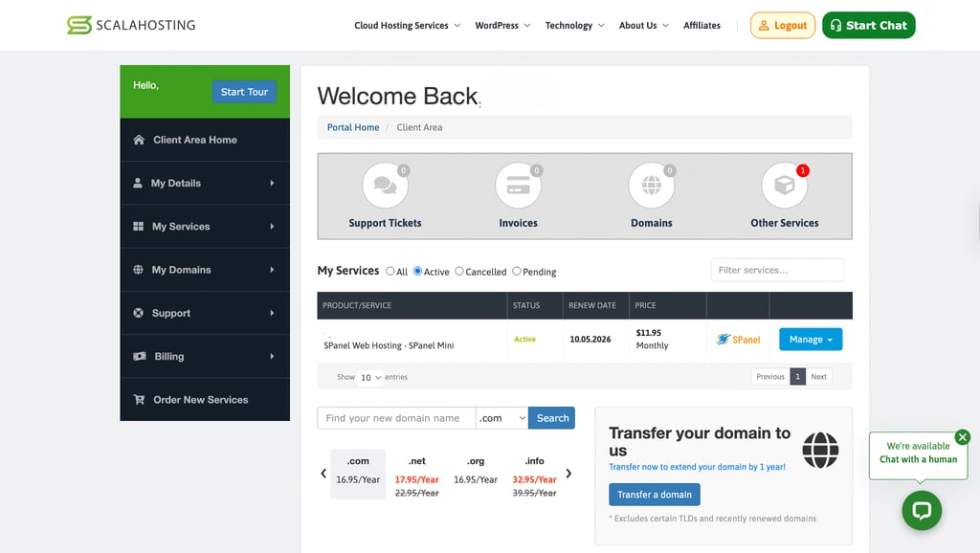The image size is (980, 553).
Task: Expand the Technology menu
Action: pyautogui.click(x=574, y=26)
